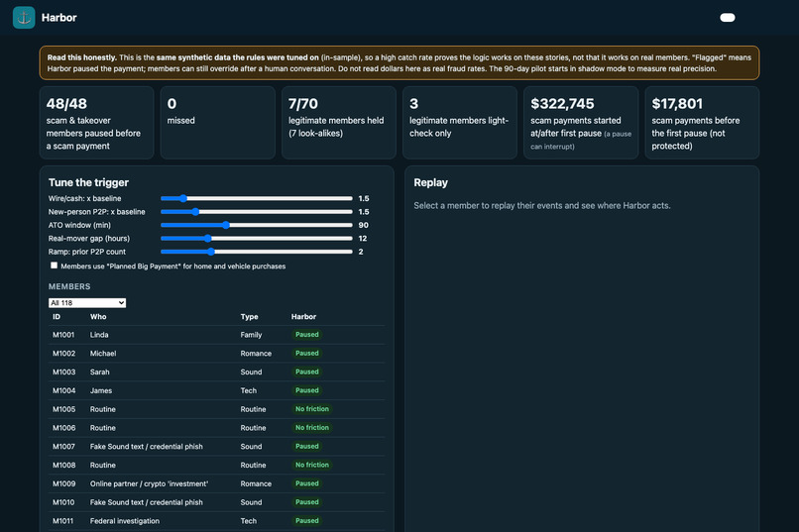The width and height of the screenshot is (799, 532).
Task: Click the ID column header
Action: 57,317
